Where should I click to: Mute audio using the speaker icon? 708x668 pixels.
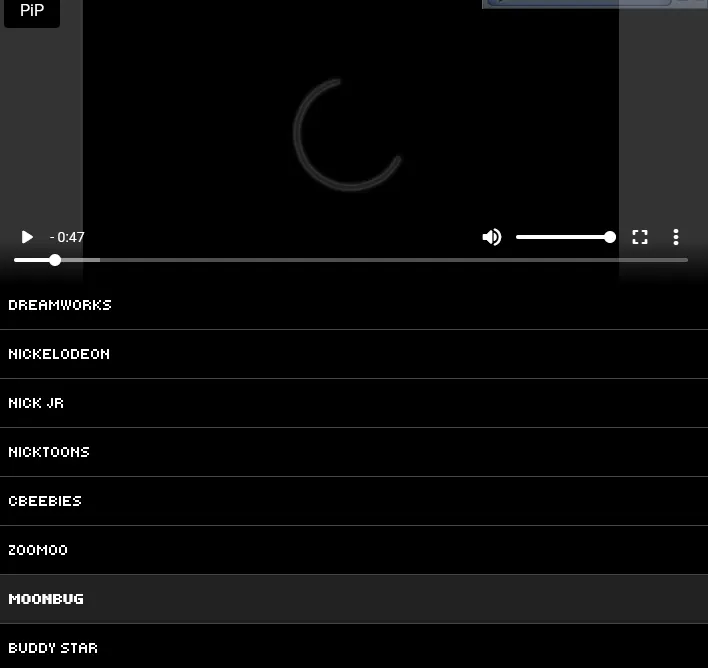pos(492,237)
